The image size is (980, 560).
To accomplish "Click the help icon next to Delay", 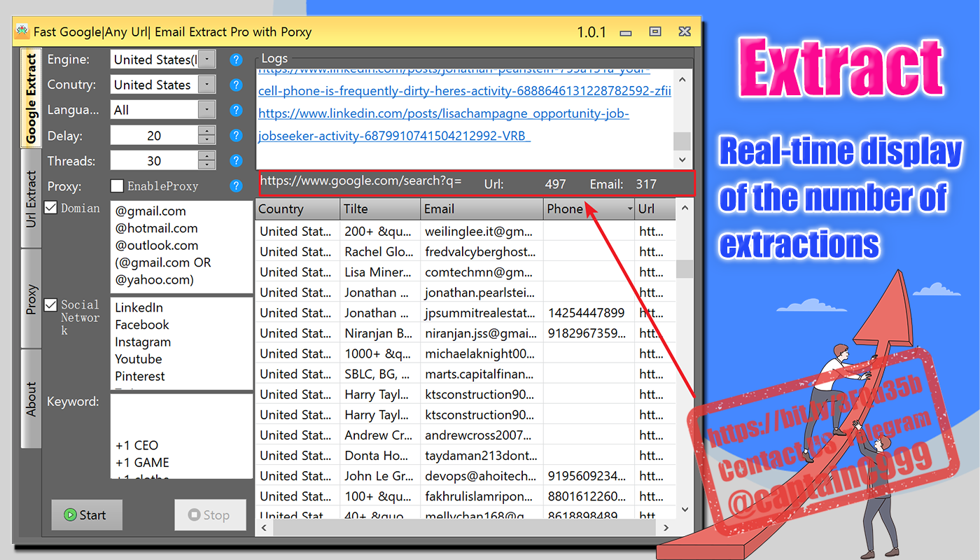I will coord(236,135).
